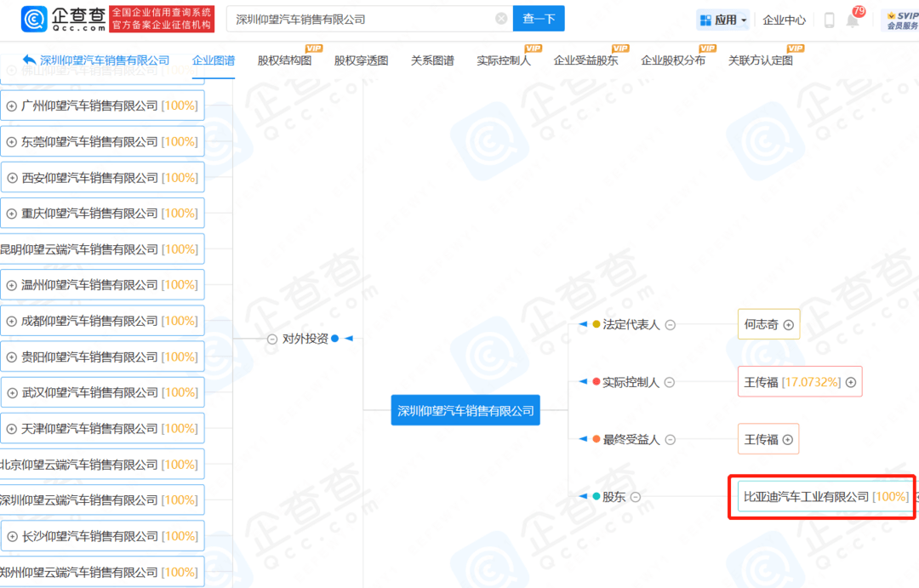Screen dimensions: 919x588
Task: Click the 武汉仰望汽车销售有限公司 name text
Action: (89, 392)
